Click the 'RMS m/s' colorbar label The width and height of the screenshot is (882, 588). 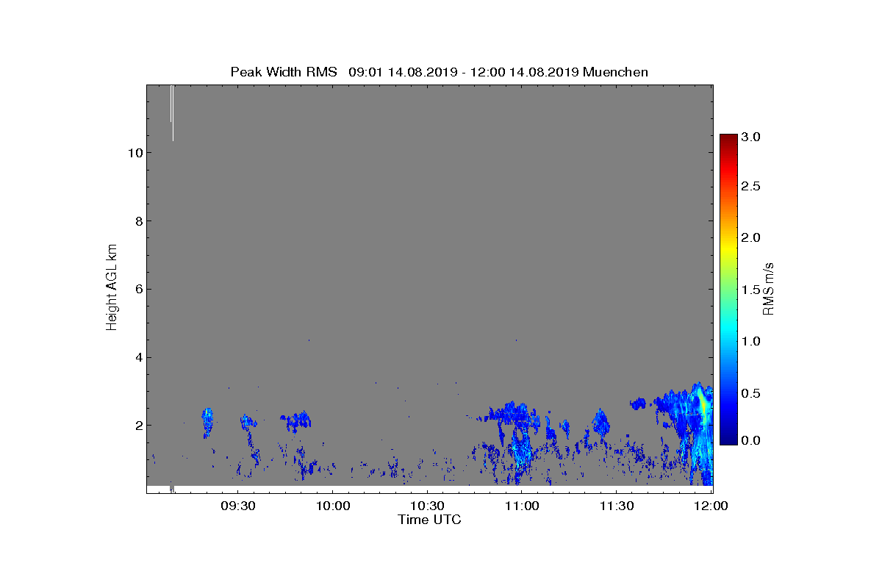pos(768,288)
